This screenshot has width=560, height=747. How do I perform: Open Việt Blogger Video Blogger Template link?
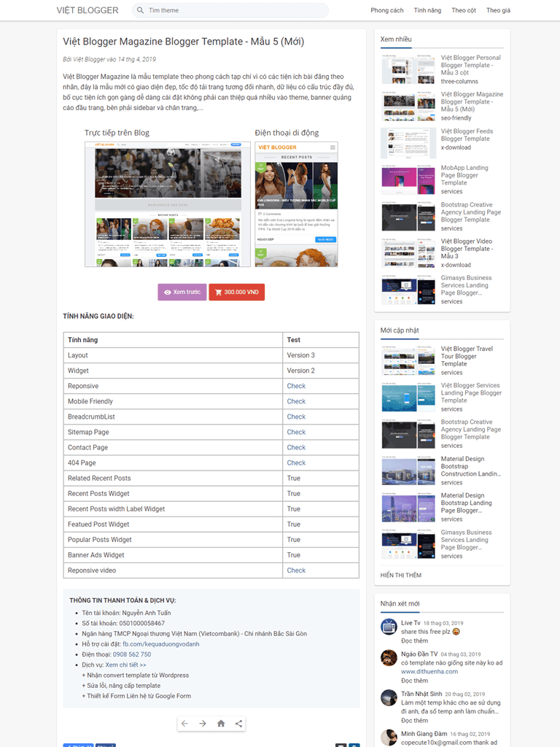tap(467, 249)
